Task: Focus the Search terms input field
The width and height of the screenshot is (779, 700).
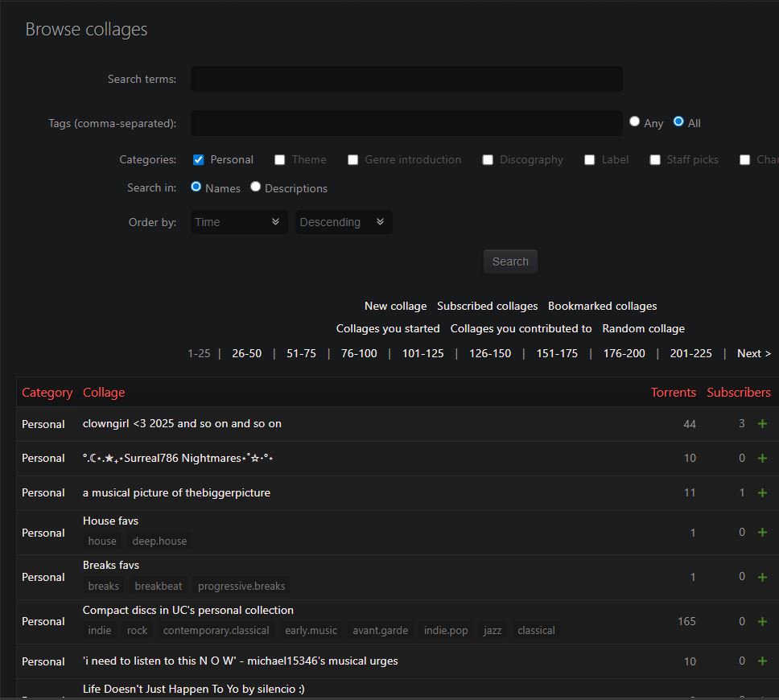Action: pos(406,79)
